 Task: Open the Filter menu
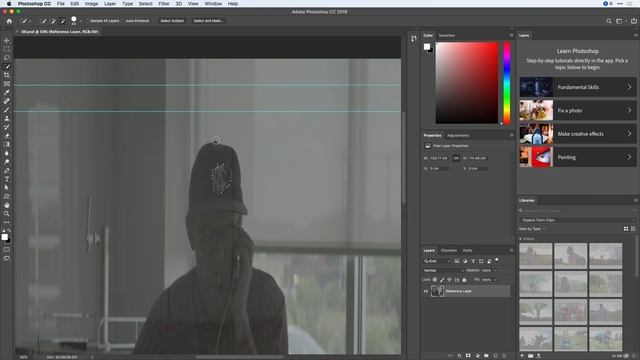tap(164, 4)
